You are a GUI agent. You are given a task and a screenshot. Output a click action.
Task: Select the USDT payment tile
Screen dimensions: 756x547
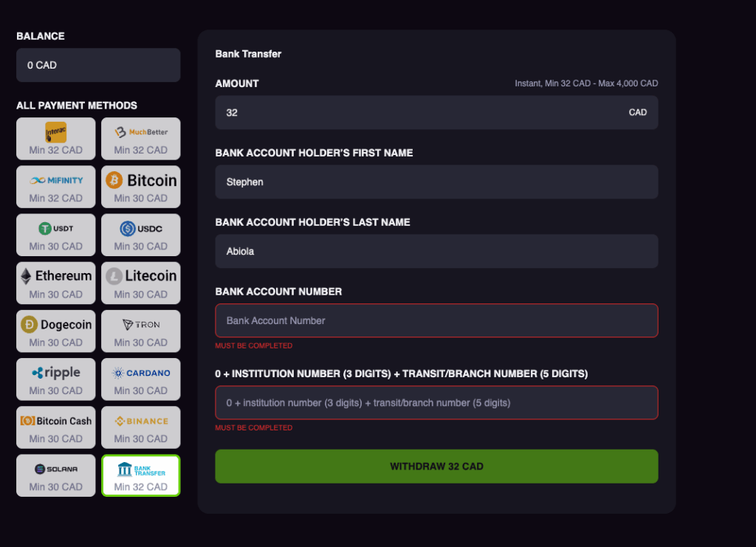pos(56,235)
